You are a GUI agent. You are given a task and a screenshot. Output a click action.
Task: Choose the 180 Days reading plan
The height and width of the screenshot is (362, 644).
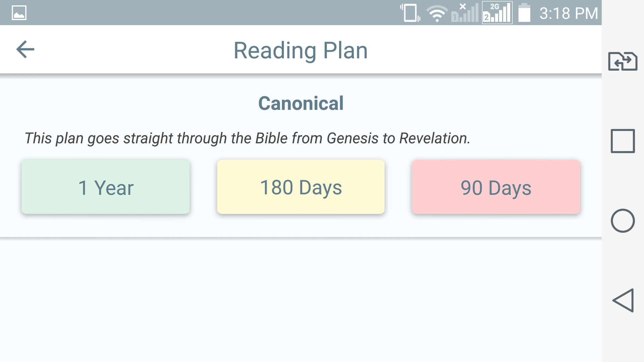point(301,187)
